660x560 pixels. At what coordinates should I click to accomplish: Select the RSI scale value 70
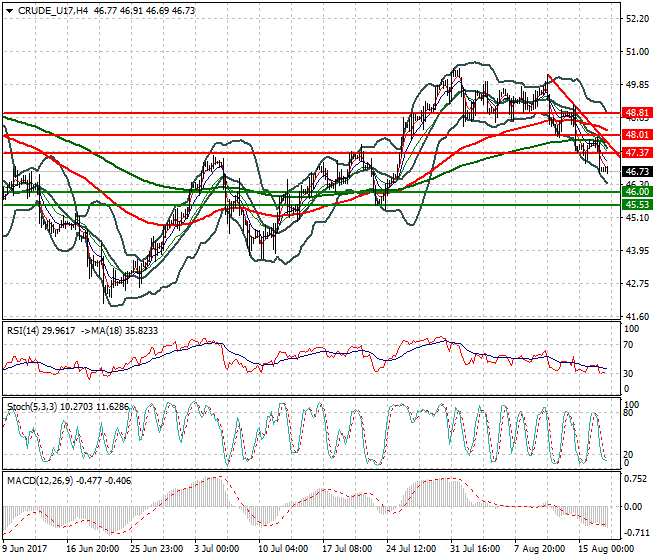[628, 345]
